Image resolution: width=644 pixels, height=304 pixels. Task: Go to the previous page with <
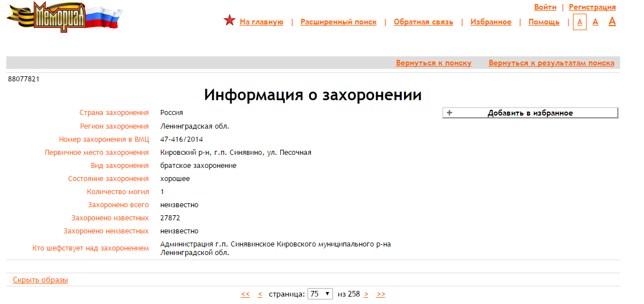(260, 294)
